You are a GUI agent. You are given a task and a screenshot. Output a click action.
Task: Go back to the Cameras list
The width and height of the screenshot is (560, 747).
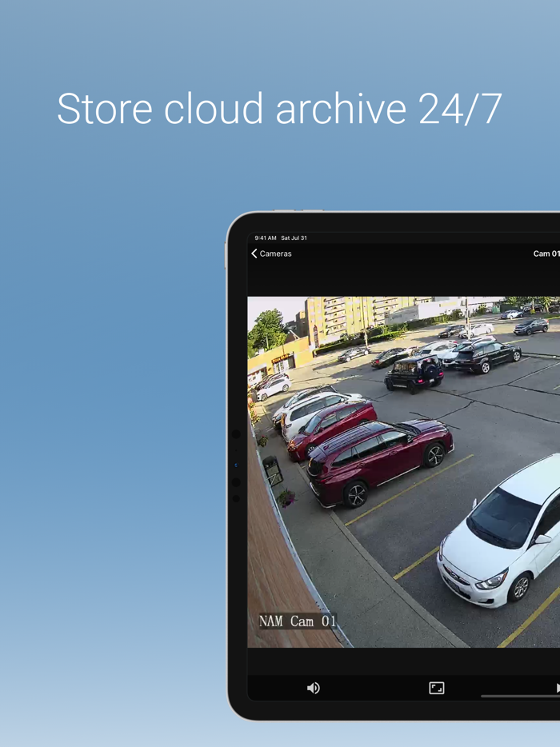pos(271,254)
